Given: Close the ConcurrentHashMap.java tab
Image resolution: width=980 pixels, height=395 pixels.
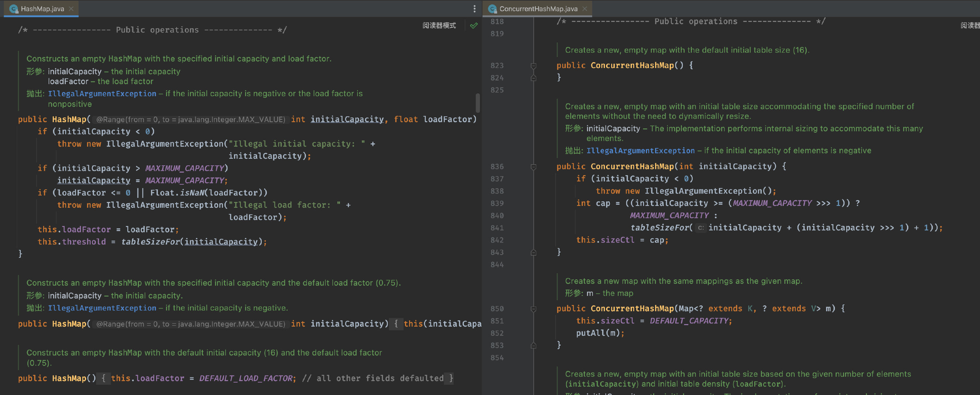Looking at the screenshot, I should pos(585,8).
